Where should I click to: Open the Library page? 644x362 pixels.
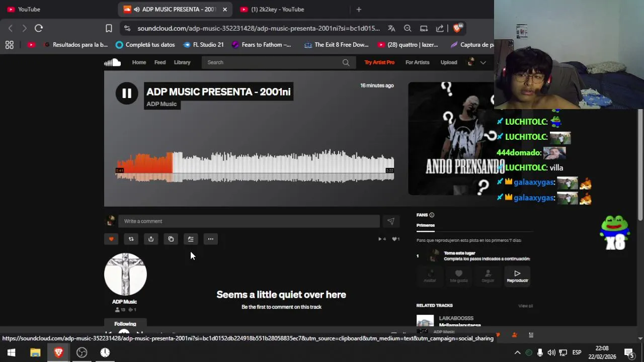pos(182,62)
